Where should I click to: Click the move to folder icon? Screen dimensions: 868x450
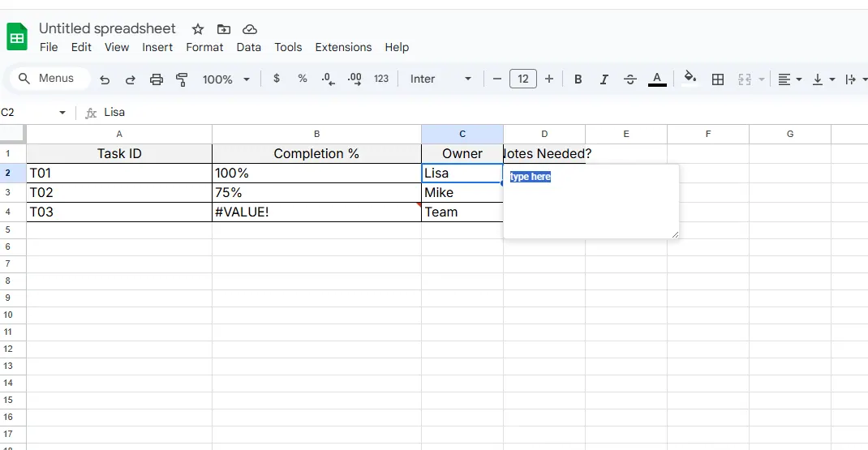(x=224, y=29)
